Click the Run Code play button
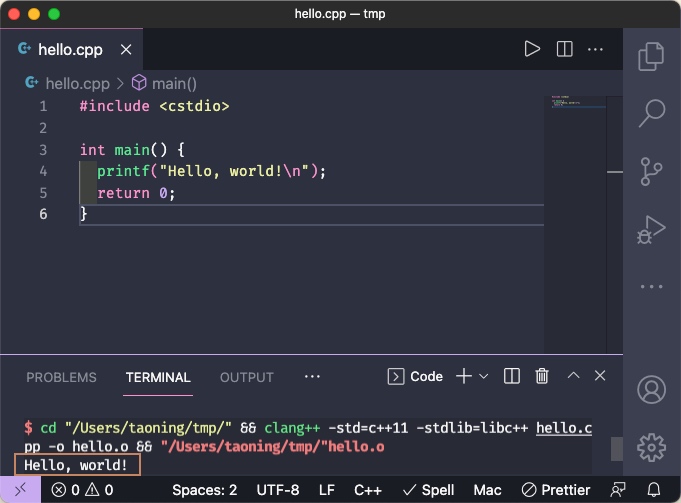 pos(532,49)
